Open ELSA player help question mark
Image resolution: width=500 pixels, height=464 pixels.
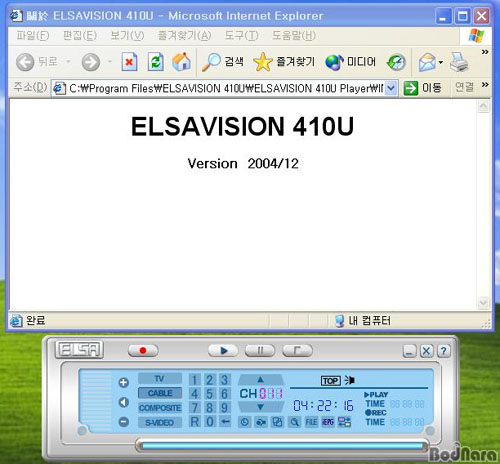click(x=443, y=351)
